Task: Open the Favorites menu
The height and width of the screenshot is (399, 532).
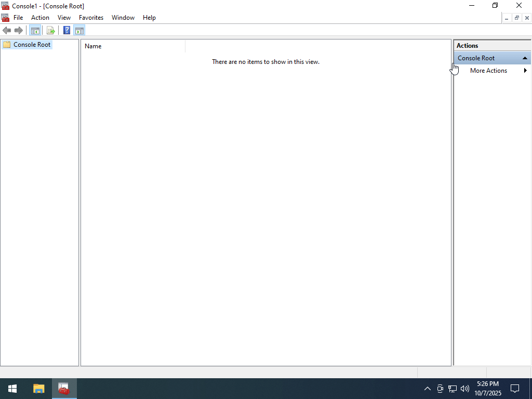Action: tap(91, 18)
